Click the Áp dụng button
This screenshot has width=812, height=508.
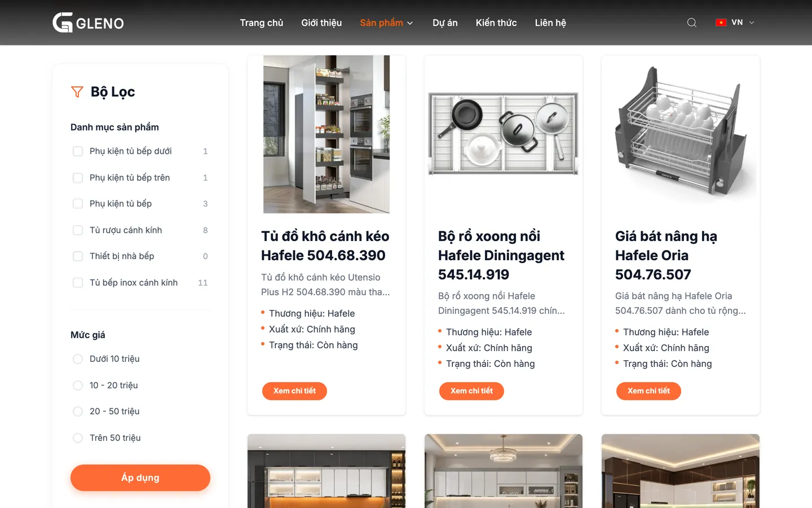(140, 478)
